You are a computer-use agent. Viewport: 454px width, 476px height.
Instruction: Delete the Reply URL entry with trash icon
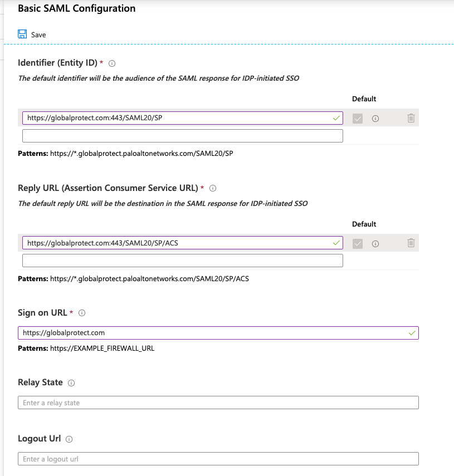point(411,243)
